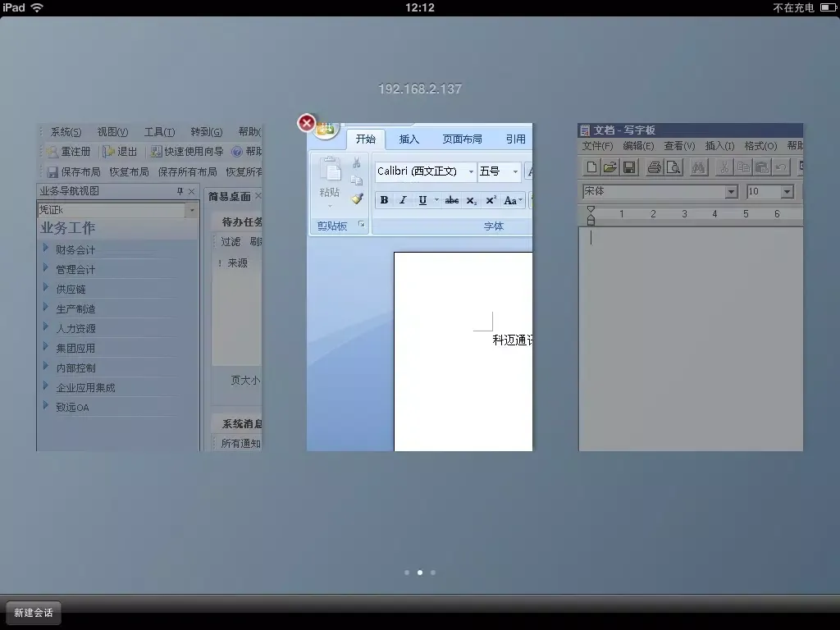The width and height of the screenshot is (840, 630).
Task: Expand the 剪贴板 dialog launcher
Action: pos(362,225)
